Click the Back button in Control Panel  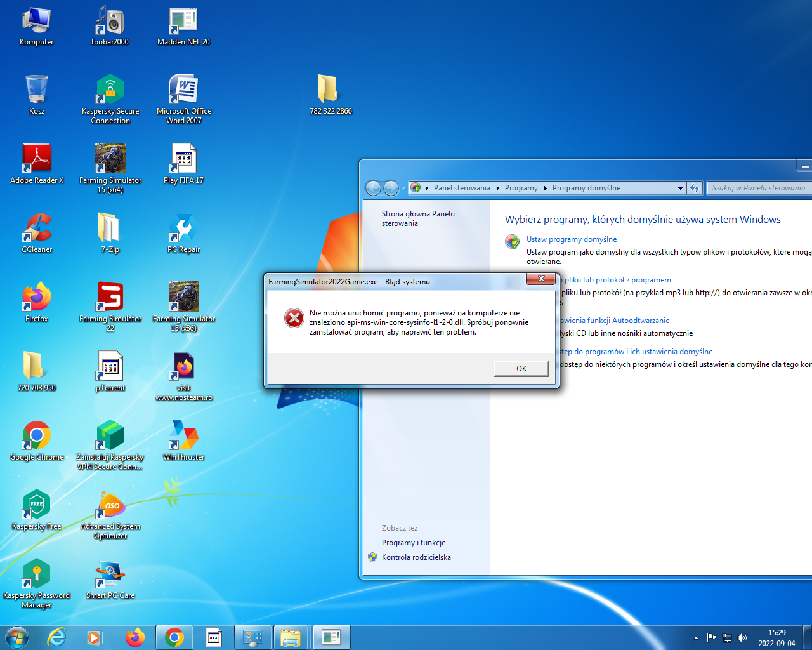click(374, 188)
